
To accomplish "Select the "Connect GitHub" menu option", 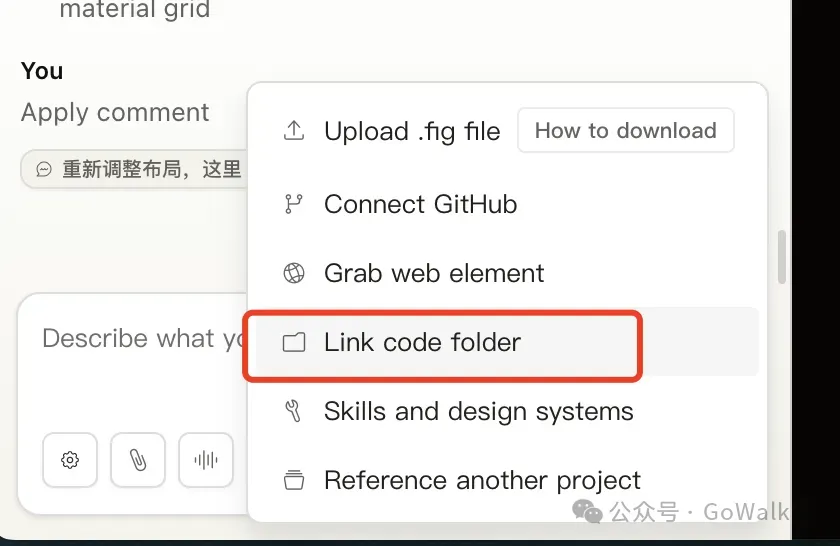I will pos(420,204).
